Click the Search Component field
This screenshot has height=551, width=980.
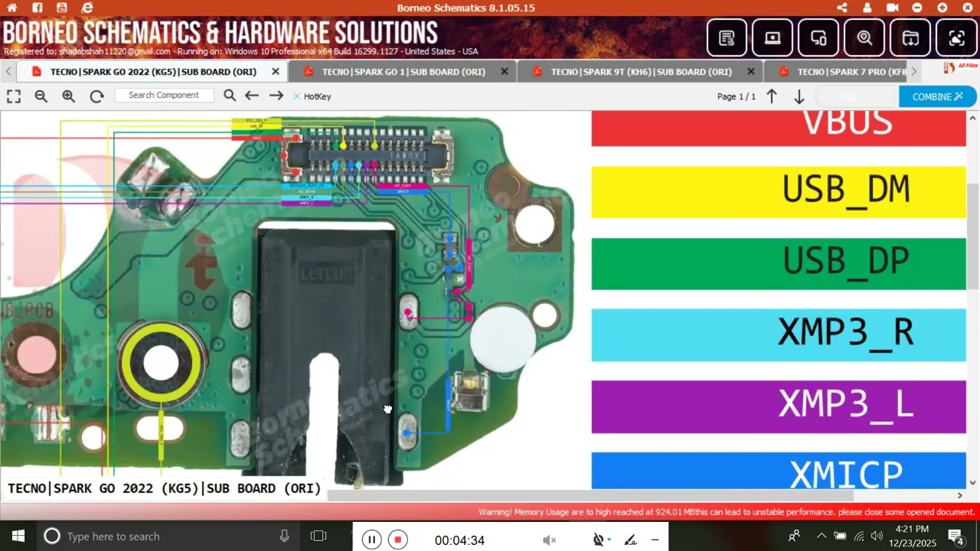pyautogui.click(x=164, y=95)
